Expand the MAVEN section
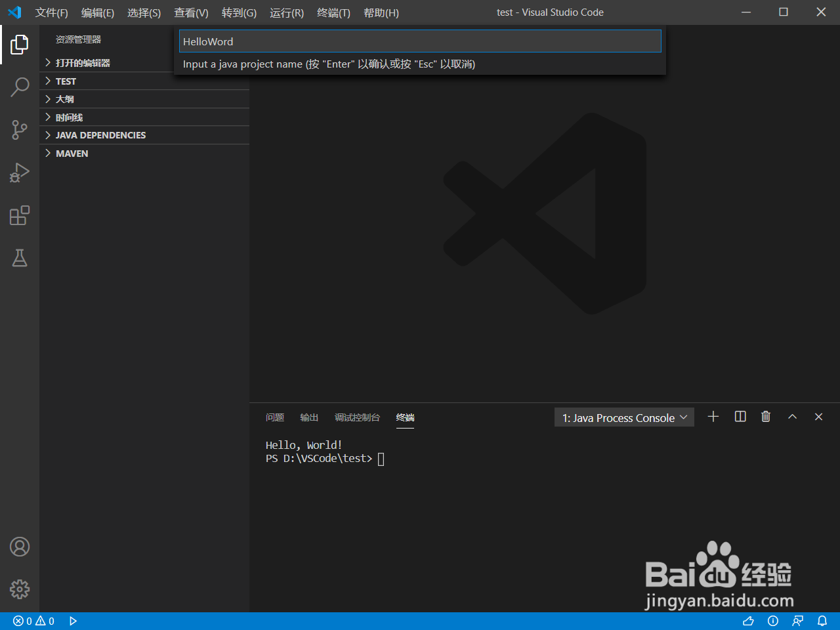840x630 pixels. coord(144,154)
